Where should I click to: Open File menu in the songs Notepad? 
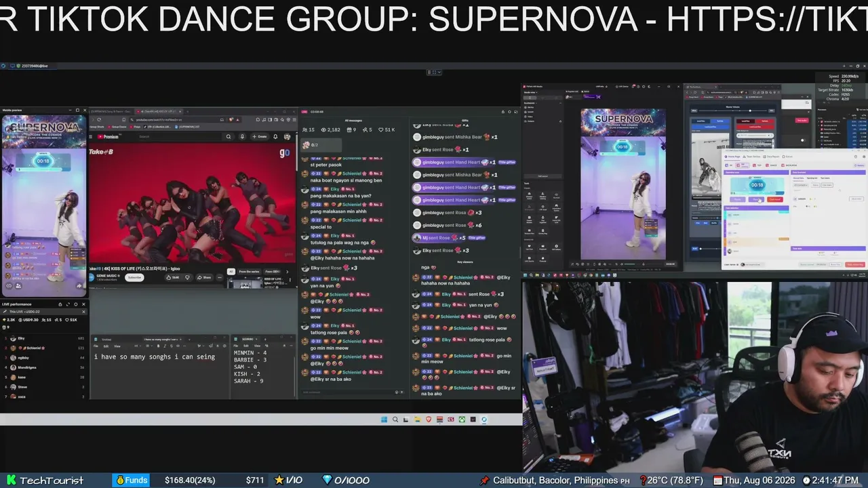96,346
